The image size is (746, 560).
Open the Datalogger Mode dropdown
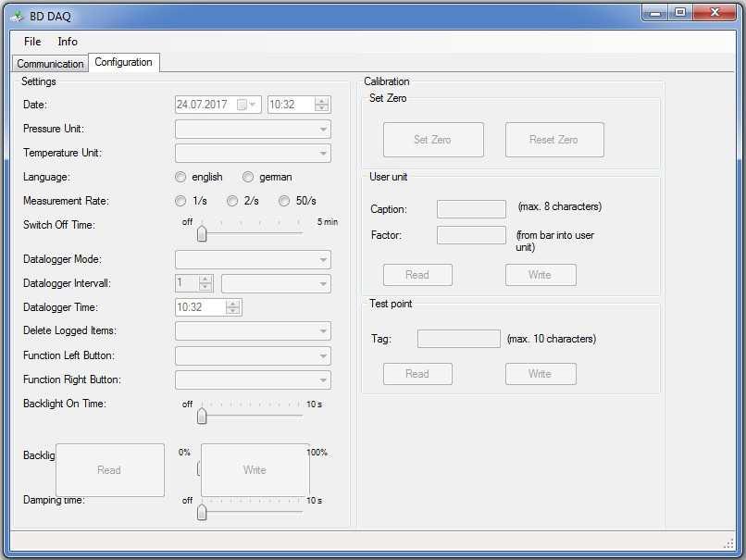(253, 260)
